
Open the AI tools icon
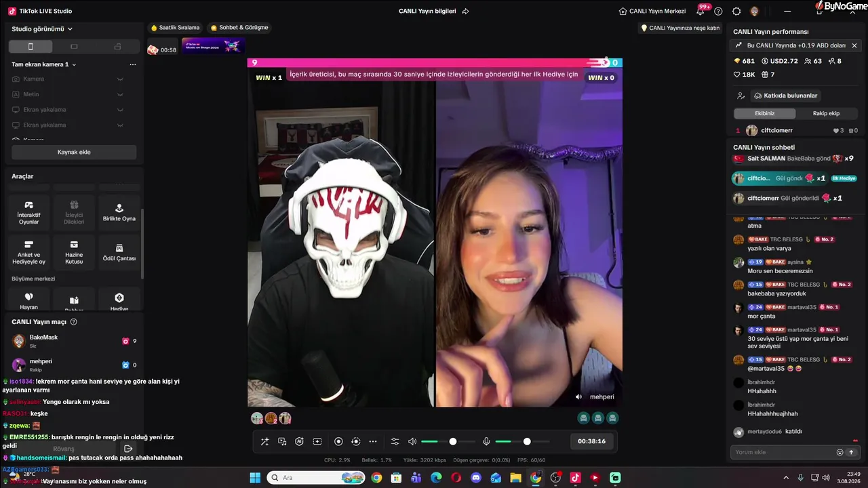(x=300, y=441)
